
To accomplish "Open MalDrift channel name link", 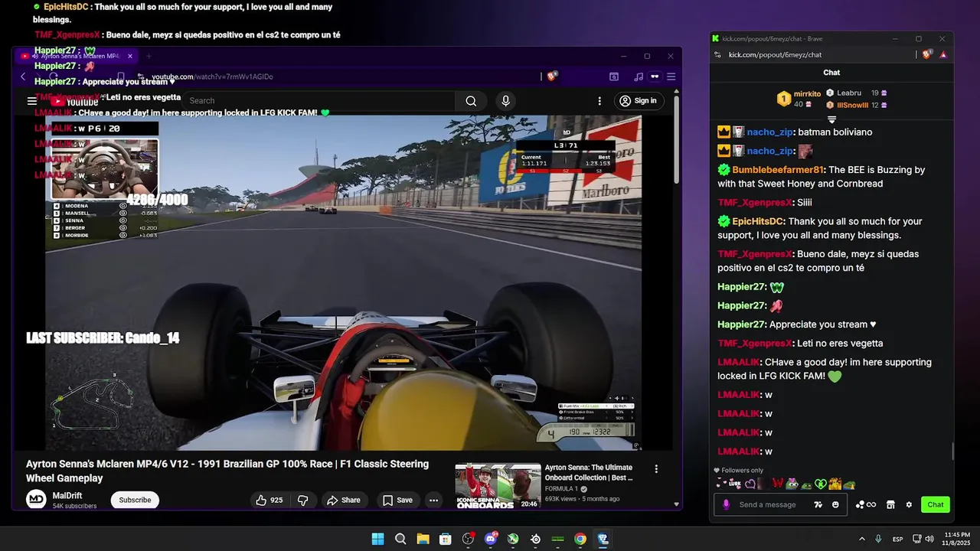I will click(x=67, y=495).
